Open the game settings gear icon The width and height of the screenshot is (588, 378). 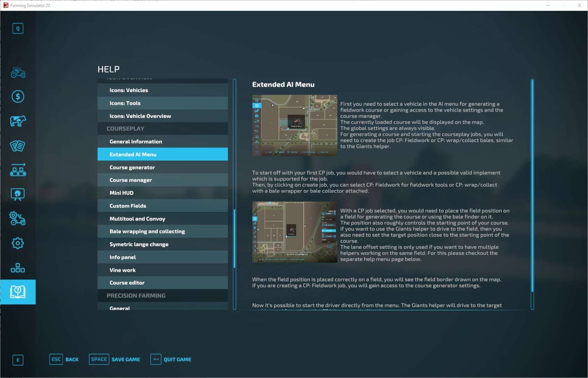point(18,243)
